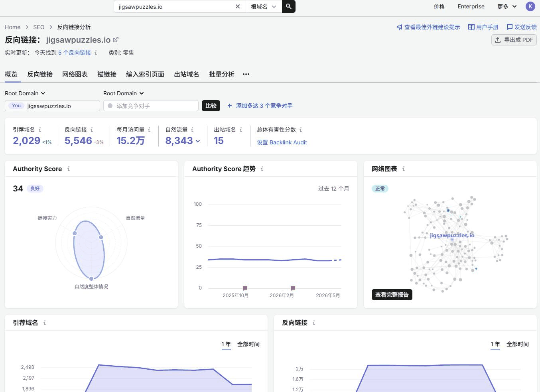Switch to the 概览 tab
540x392 pixels.
(x=11, y=74)
